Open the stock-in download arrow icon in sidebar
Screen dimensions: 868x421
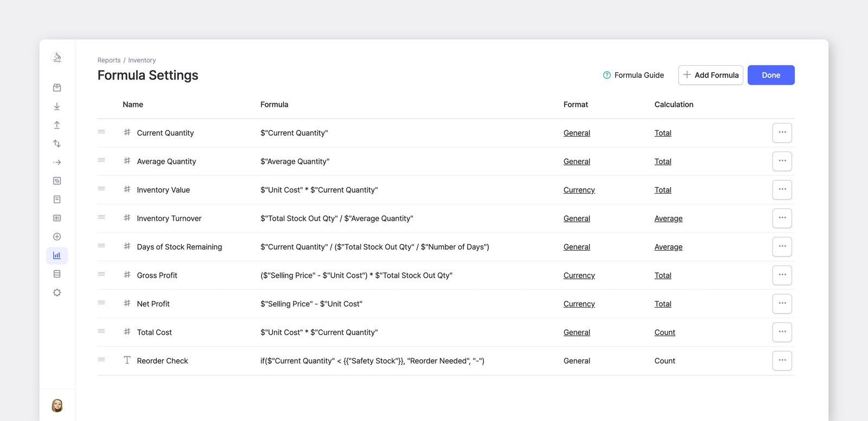[x=57, y=106]
